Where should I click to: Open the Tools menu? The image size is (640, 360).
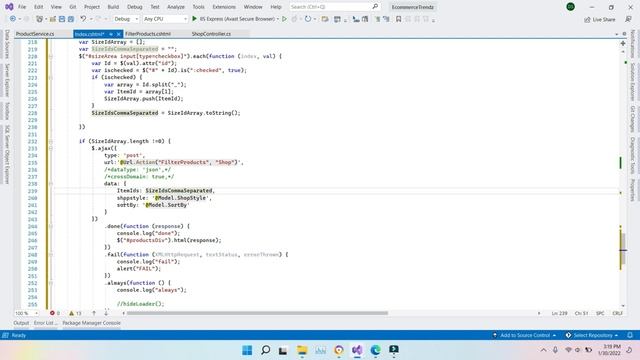pos(198,7)
